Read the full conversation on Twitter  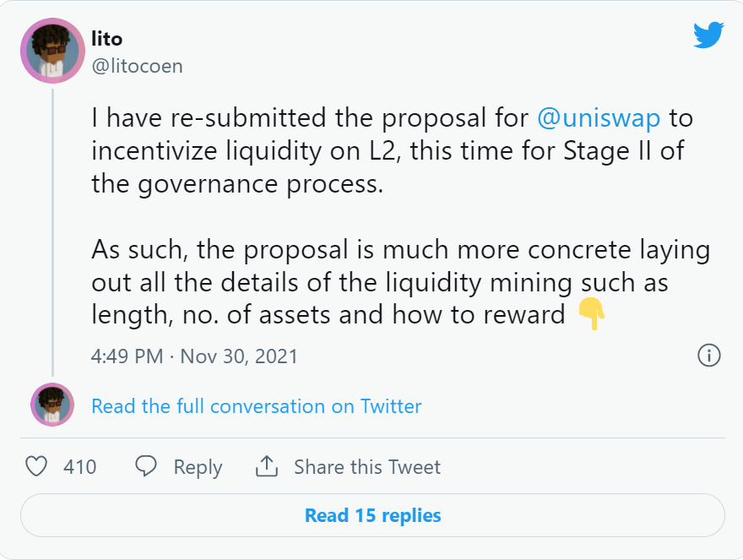click(x=257, y=406)
